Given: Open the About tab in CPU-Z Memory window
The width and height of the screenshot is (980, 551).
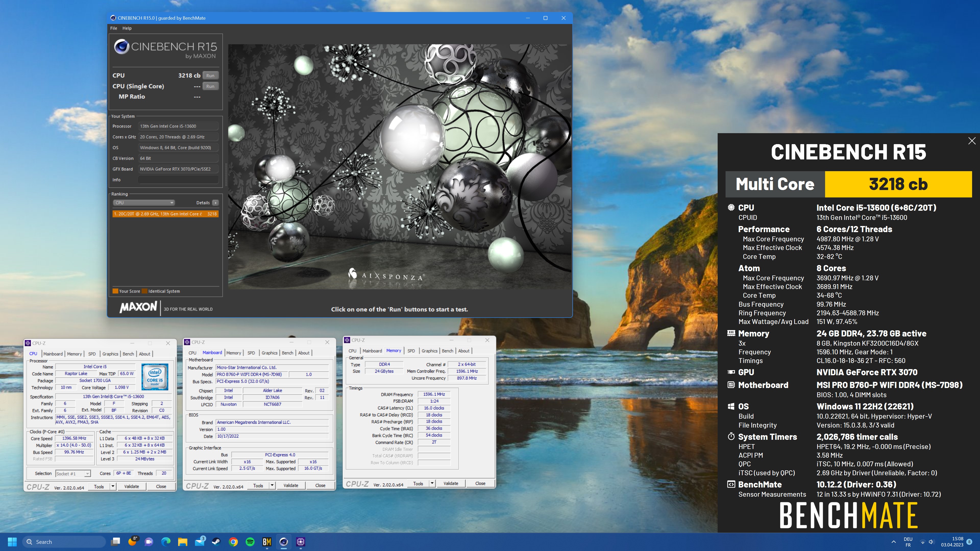Looking at the screenshot, I should click(x=463, y=350).
